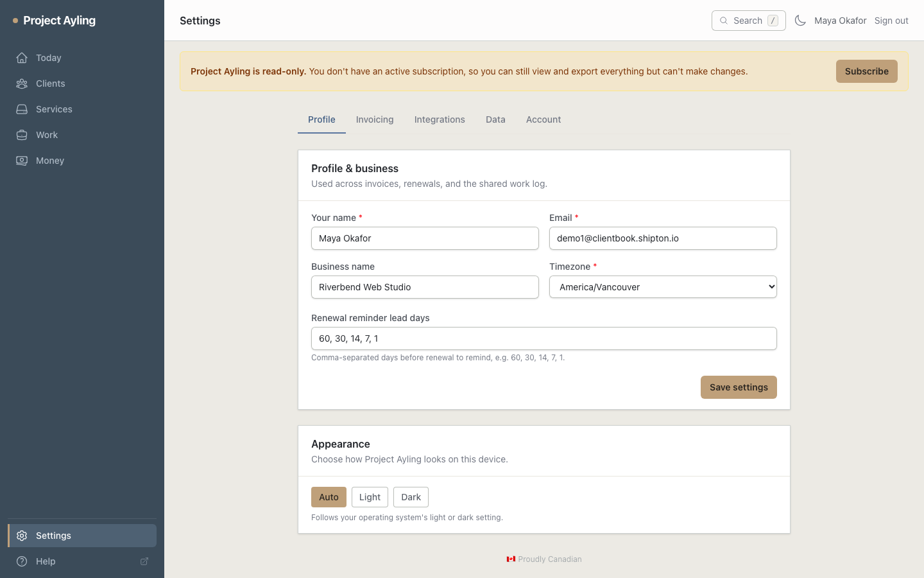Click the slash shortcut key in Search

[773, 21]
